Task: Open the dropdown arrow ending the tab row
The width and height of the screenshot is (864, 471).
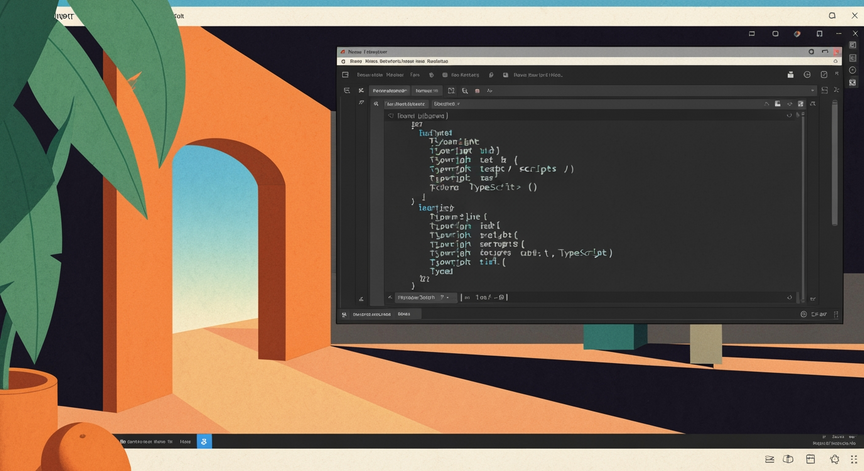Action: point(812,90)
